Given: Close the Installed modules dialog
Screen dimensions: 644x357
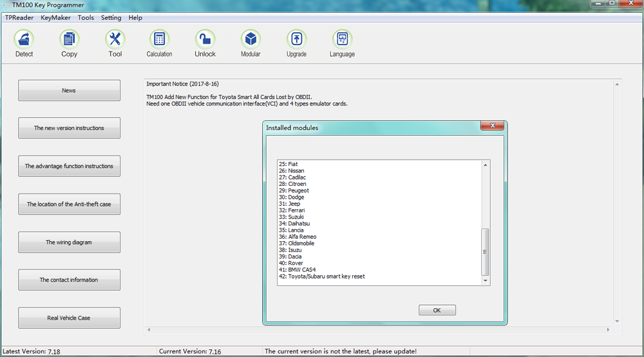Looking at the screenshot, I should pos(493,125).
